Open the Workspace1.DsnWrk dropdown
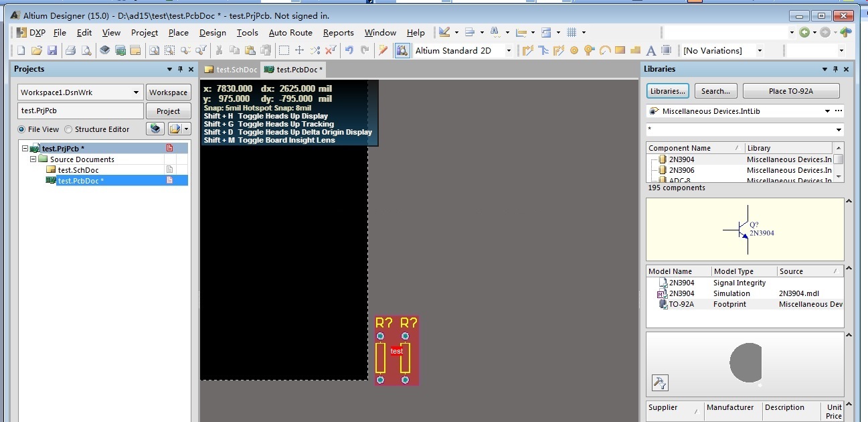The width and height of the screenshot is (868, 422). [x=137, y=92]
